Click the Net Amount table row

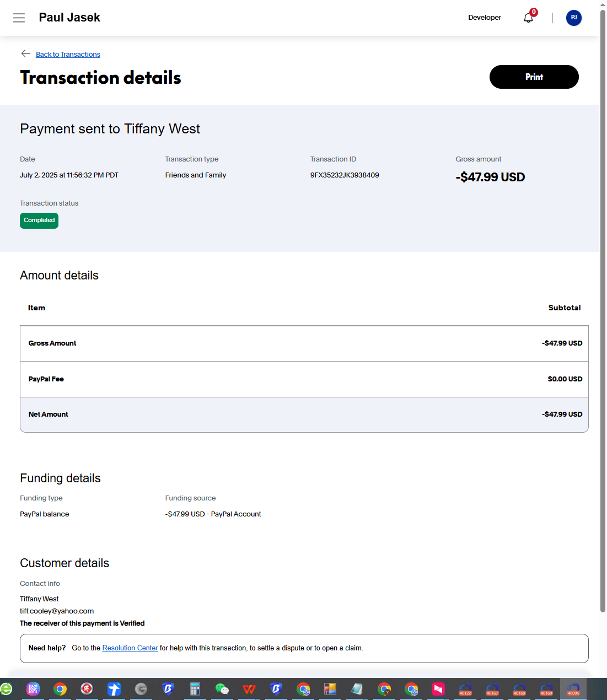tap(304, 414)
